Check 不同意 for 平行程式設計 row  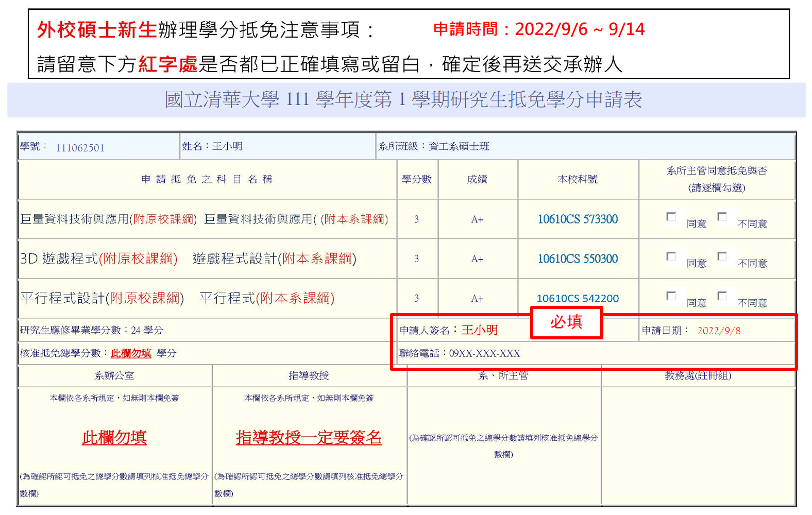722,296
